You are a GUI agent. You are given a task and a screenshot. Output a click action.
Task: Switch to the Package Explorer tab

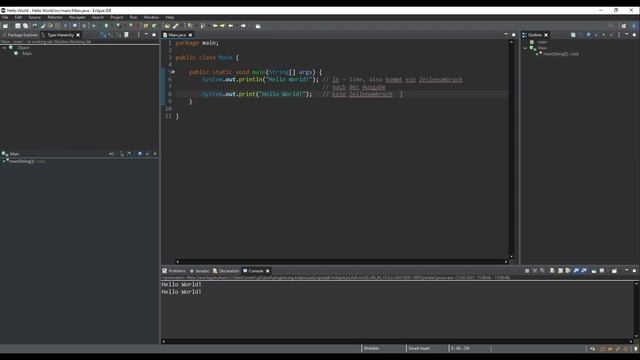tap(20, 35)
